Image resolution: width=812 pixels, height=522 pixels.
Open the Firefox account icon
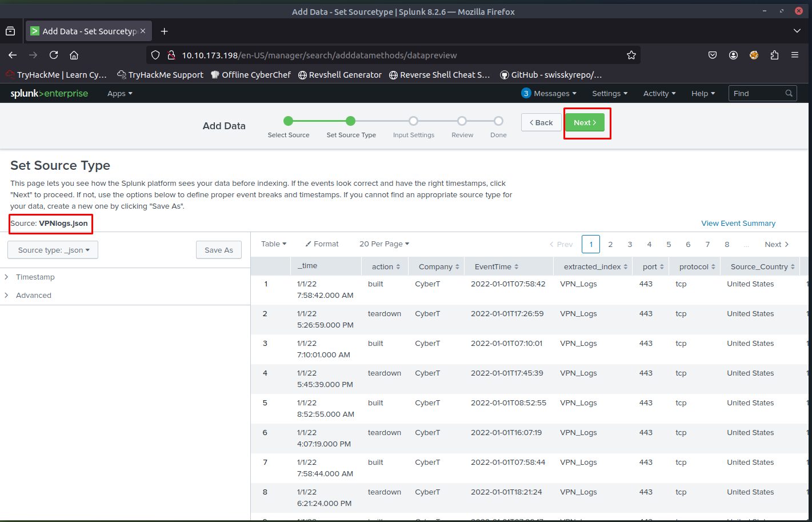point(733,55)
